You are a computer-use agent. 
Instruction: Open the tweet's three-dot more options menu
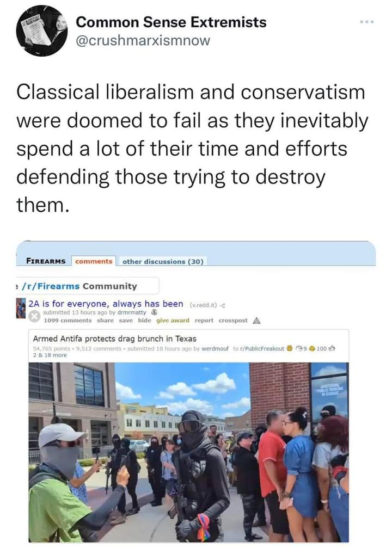coord(367,22)
